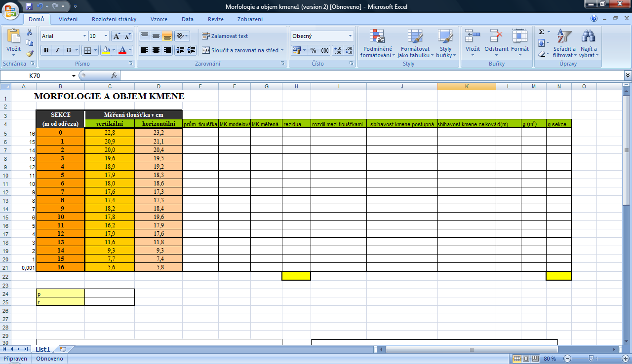Click the Excel Help question mark icon
This screenshot has height=364, width=632.
click(594, 18)
